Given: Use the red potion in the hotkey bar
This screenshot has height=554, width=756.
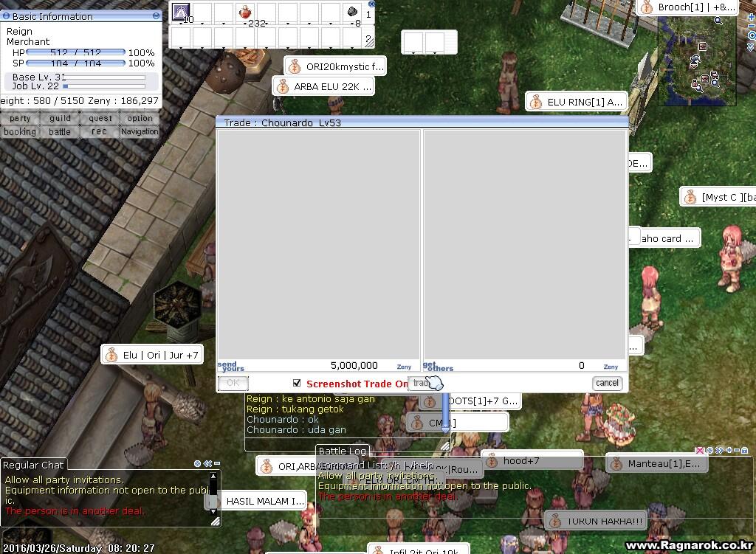Looking at the screenshot, I should coord(245,12).
